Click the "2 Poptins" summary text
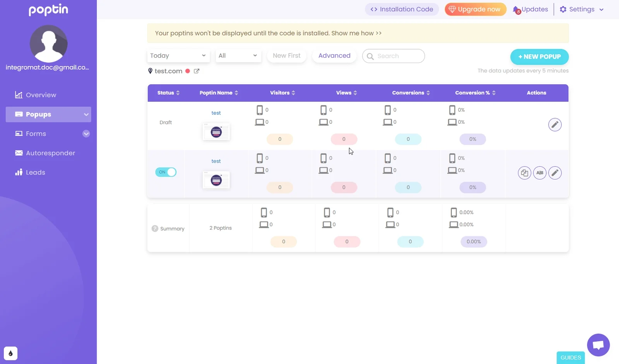 [221, 228]
